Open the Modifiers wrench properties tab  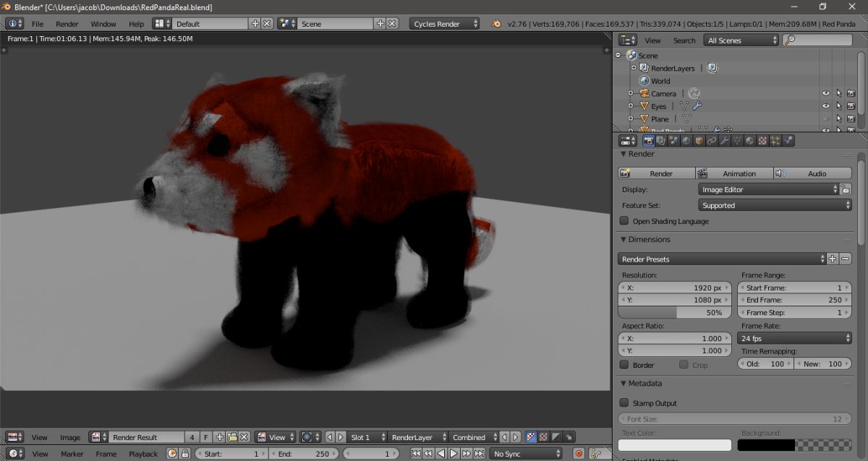(x=724, y=141)
